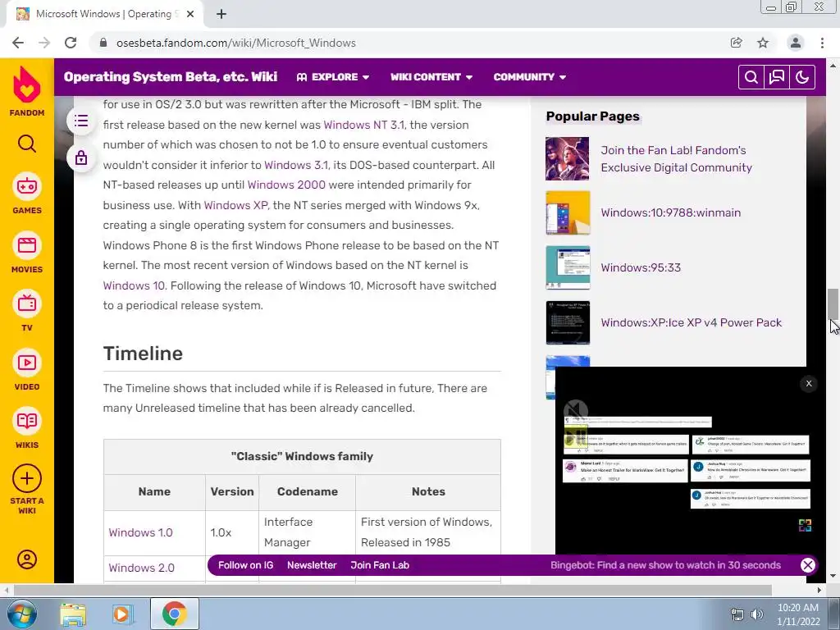This screenshot has width=840, height=630.
Task: Open Windows:10:9788:winmain page link
Action: [x=671, y=212]
